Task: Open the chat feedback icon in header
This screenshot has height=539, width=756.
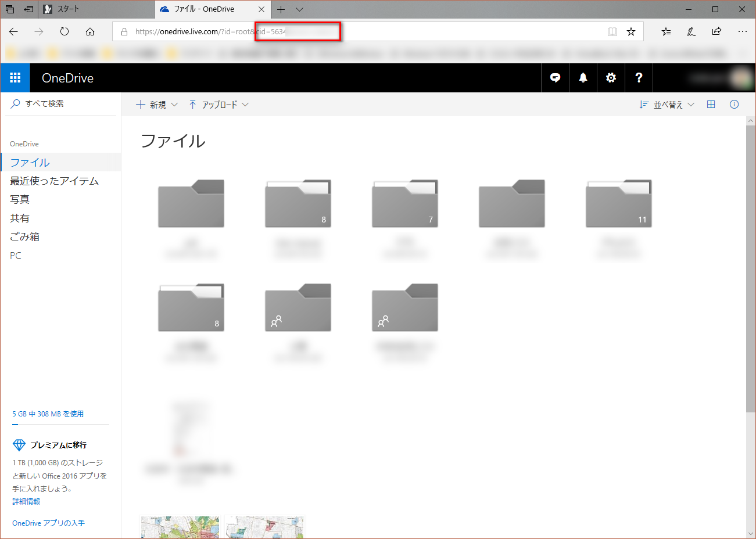Action: coord(555,78)
